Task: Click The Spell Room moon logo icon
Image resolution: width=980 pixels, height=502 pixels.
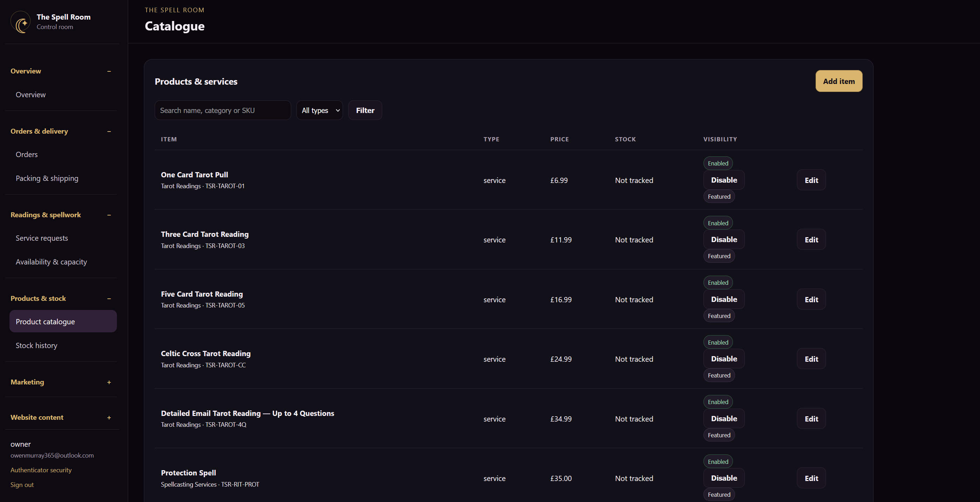Action: (x=21, y=22)
